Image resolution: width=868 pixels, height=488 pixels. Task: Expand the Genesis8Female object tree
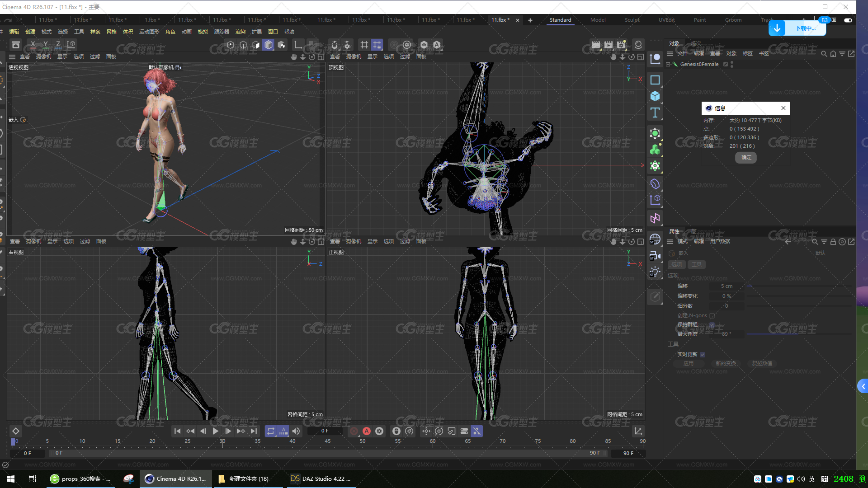[x=668, y=64]
